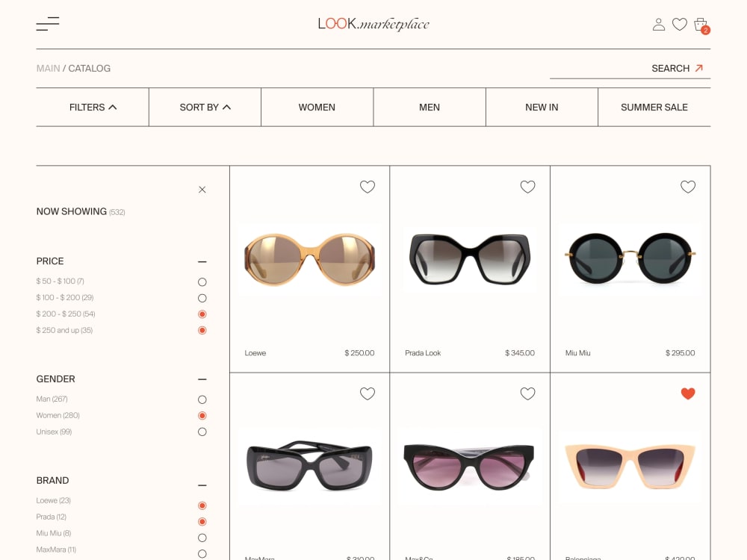This screenshot has height=560, width=747.
Task: Collapse the Price filter section
Action: pos(202,262)
